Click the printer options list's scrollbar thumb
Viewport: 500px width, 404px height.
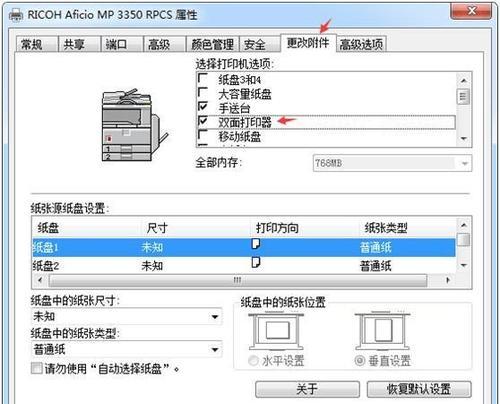(464, 96)
